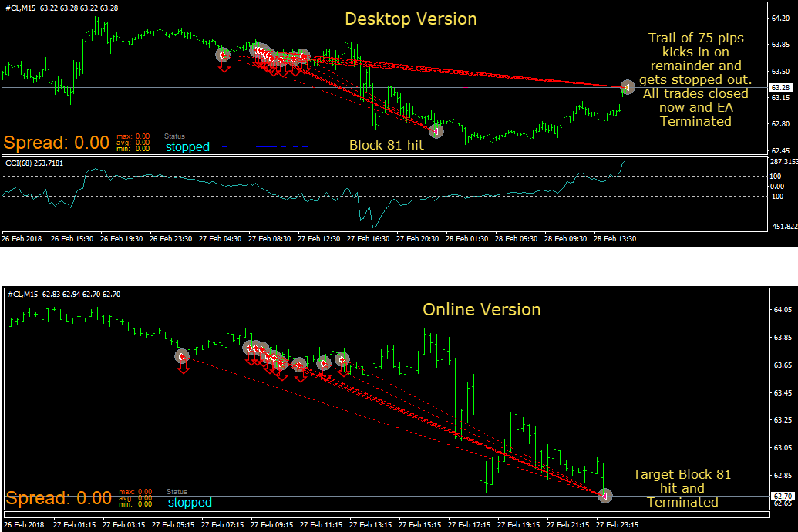Click '#CL,M15 62.83 62.94' symbol header
The width and height of the screenshot is (798, 532).
pyautogui.click(x=64, y=295)
